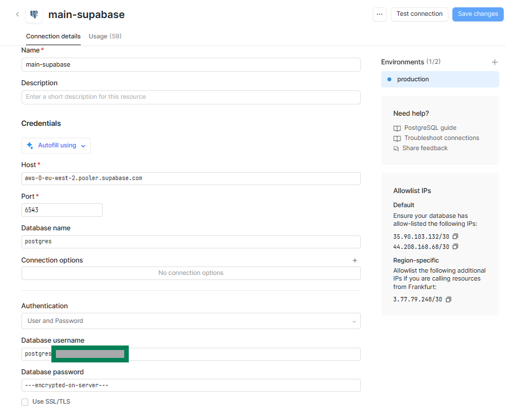Switch to the Usage tab
The width and height of the screenshot is (506, 420).
105,36
